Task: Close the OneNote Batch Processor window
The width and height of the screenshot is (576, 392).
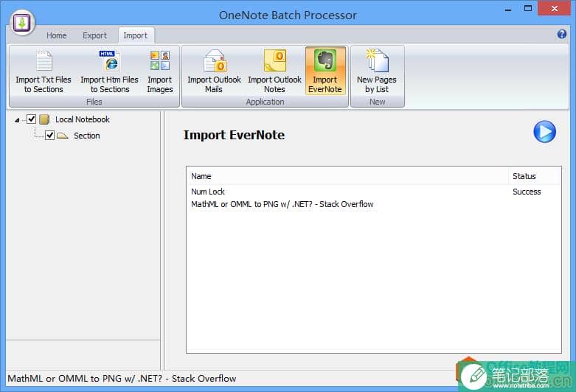Action: click(554, 8)
